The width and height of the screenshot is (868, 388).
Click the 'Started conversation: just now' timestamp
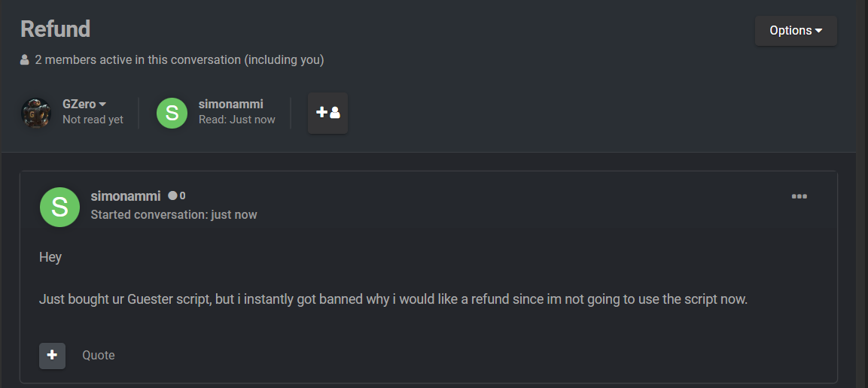point(174,214)
